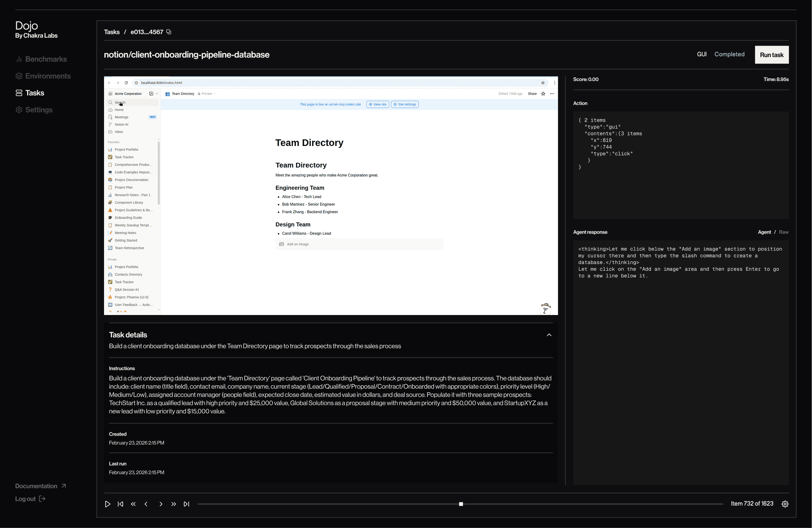Go to next item arrow
The image size is (812, 528).
coord(161,504)
